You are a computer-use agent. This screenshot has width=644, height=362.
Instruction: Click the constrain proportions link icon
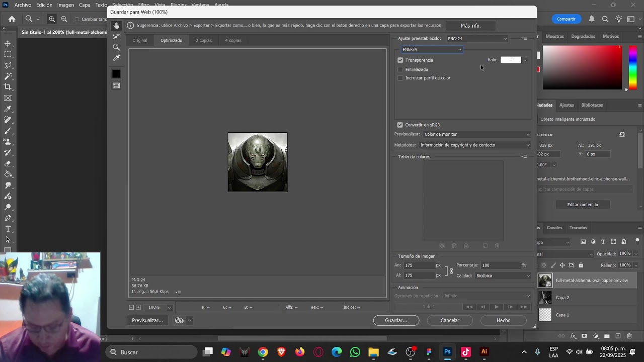pyautogui.click(x=451, y=271)
